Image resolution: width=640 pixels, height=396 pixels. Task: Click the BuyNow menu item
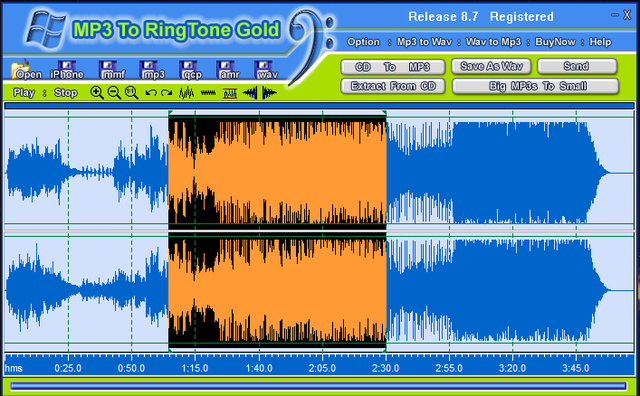pos(555,42)
